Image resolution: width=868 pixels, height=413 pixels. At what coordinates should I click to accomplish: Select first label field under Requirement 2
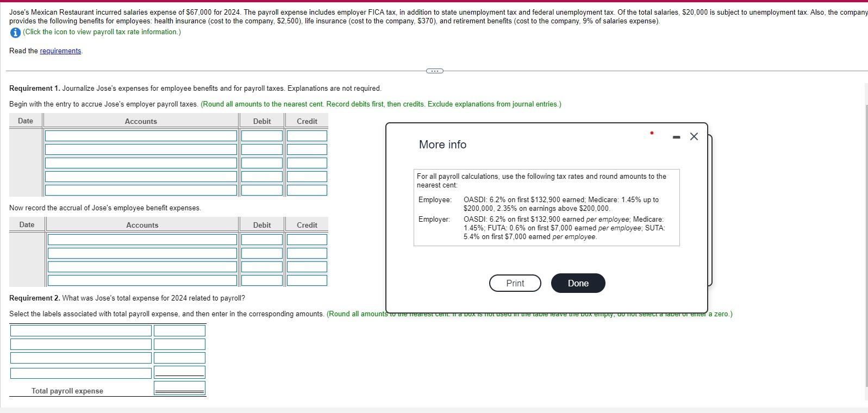coord(81,330)
